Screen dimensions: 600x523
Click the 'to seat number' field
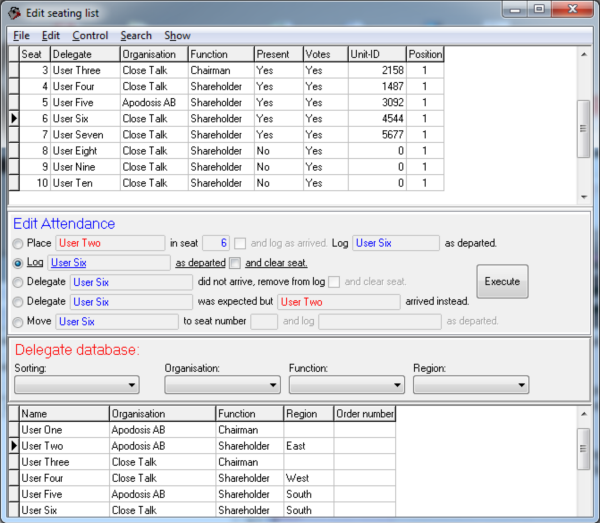coord(264,321)
